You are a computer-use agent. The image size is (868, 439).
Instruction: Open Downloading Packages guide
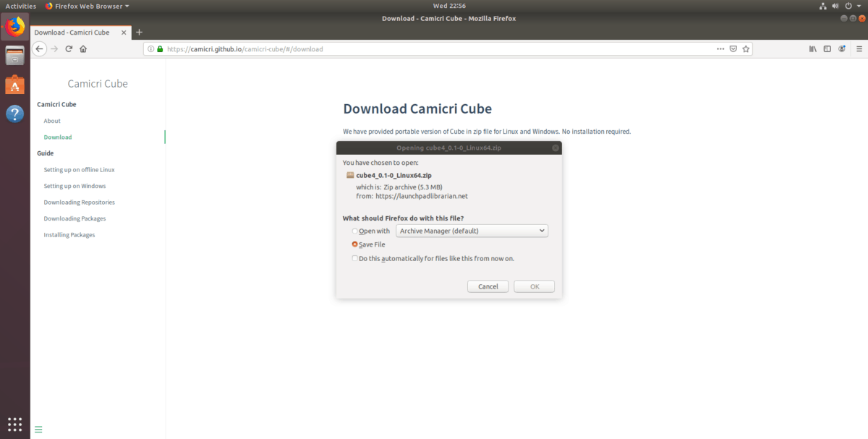[75, 218]
